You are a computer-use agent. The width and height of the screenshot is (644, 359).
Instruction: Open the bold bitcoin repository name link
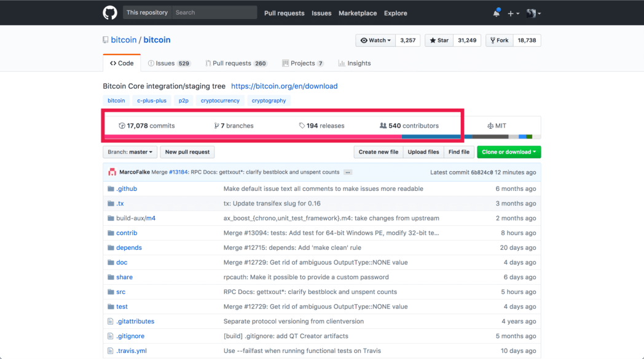coord(157,40)
